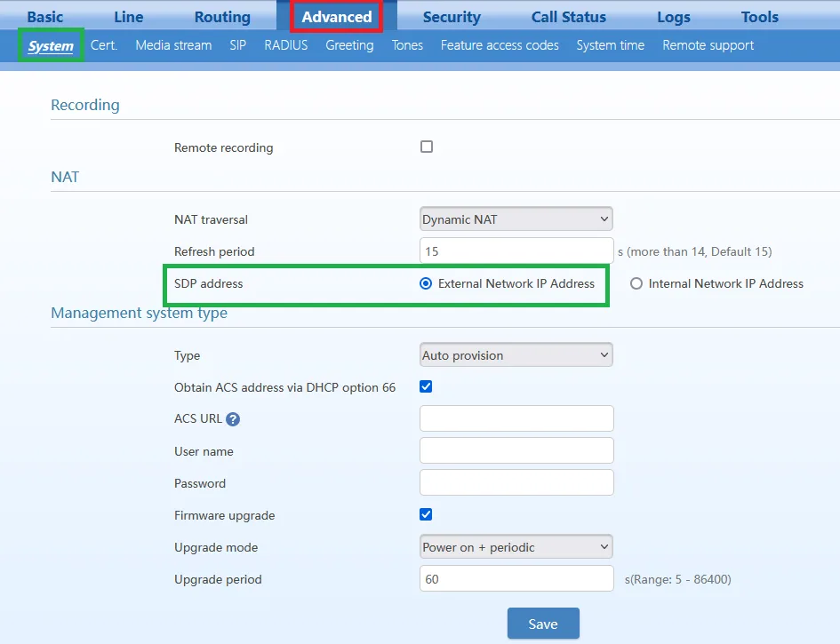Screen dimensions: 840x644
Task: Click the Save button
Action: tap(543, 624)
